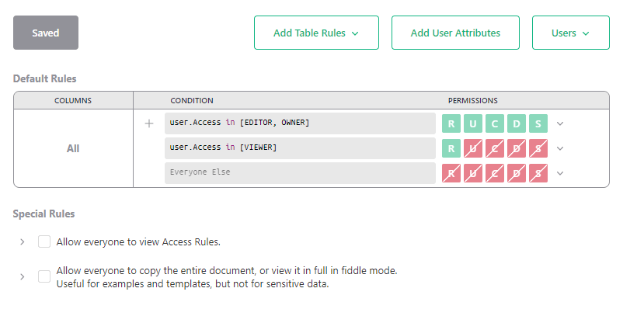This screenshot has height=316, width=644.
Task: Toggle Schema permission in the EDITOR, OWNER row
Action: 538,123
